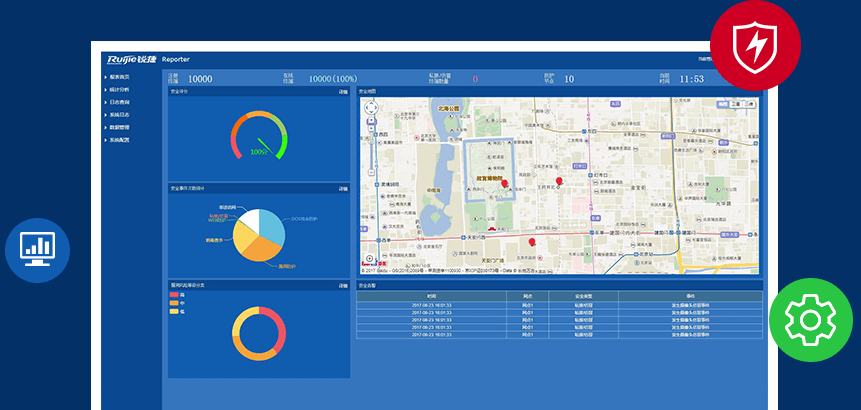Click the Ruijie logo in the header
The width and height of the screenshot is (861, 410).
[131, 59]
